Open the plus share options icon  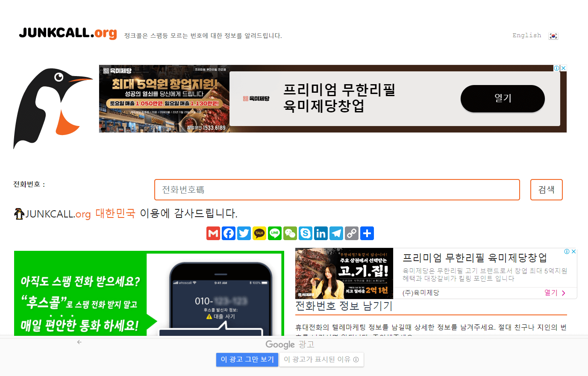pyautogui.click(x=367, y=233)
